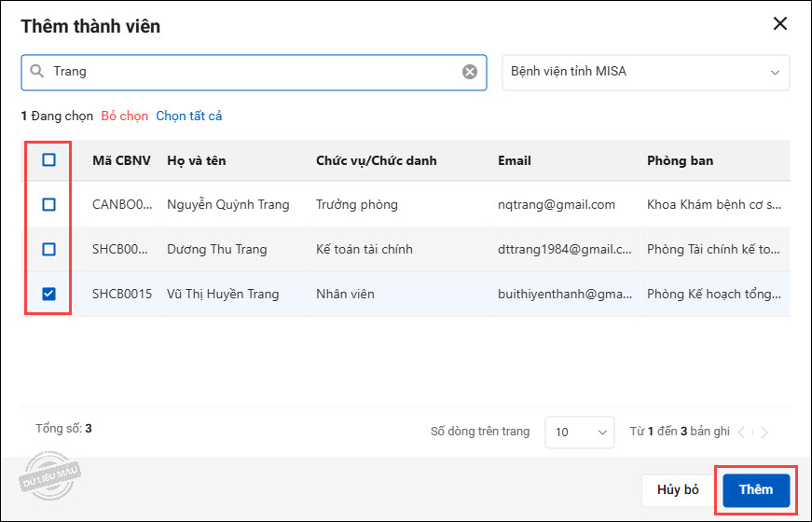The width and height of the screenshot is (812, 522).
Task: Click the Email column header
Action: click(515, 160)
